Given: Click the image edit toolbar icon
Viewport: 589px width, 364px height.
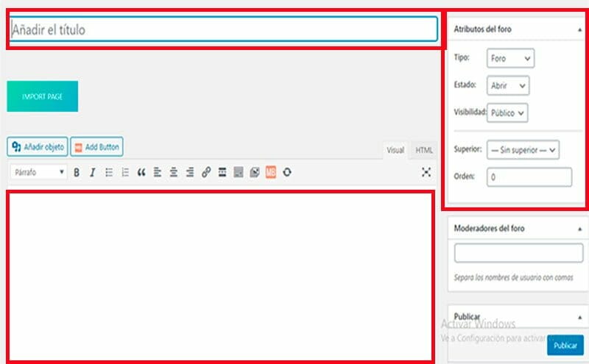Looking at the screenshot, I should click(255, 172).
